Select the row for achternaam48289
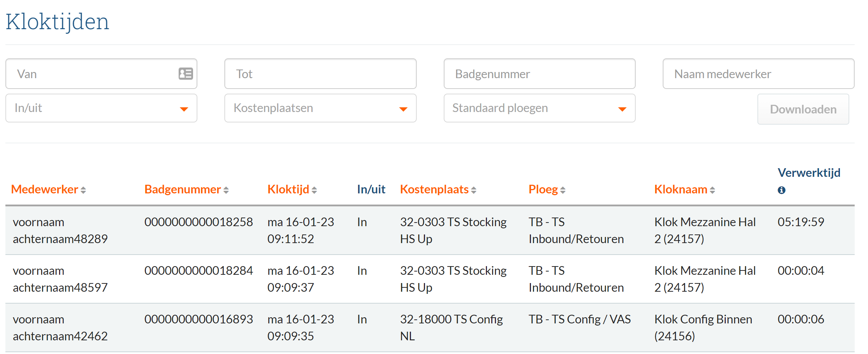868x354 pixels. (x=60, y=230)
